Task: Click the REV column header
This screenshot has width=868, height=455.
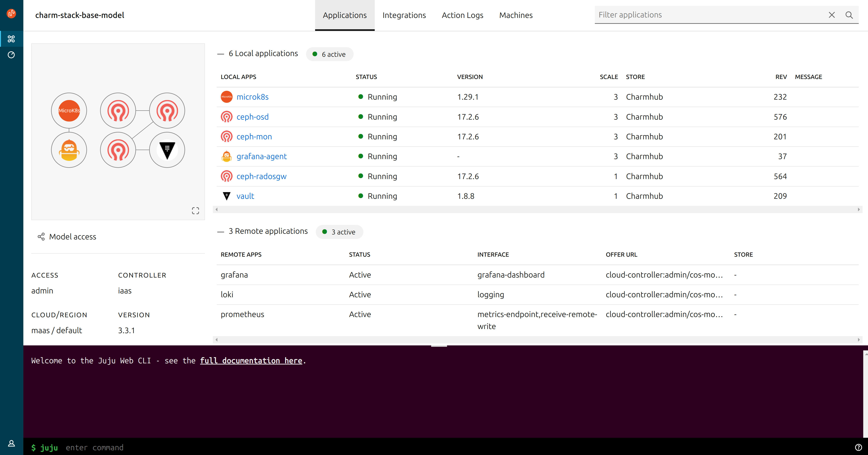Action: click(781, 77)
